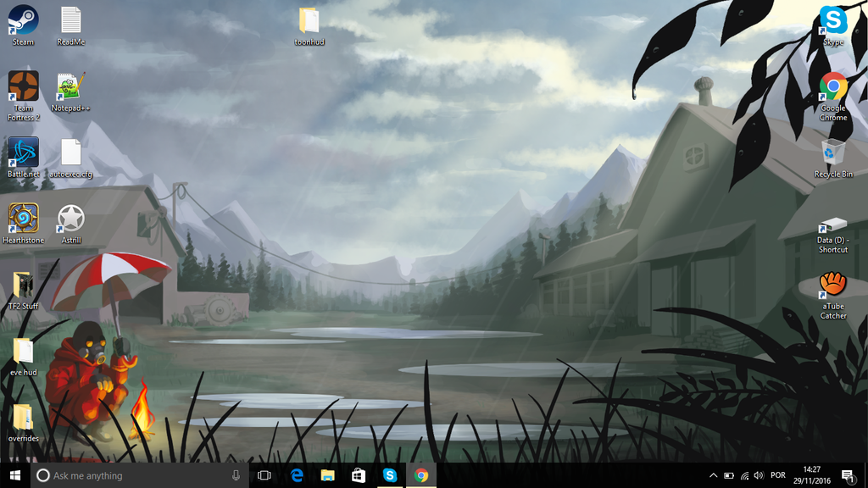Viewport: 868px width, 488px height.
Task: Select the ReadMe text file icon
Action: click(x=71, y=25)
